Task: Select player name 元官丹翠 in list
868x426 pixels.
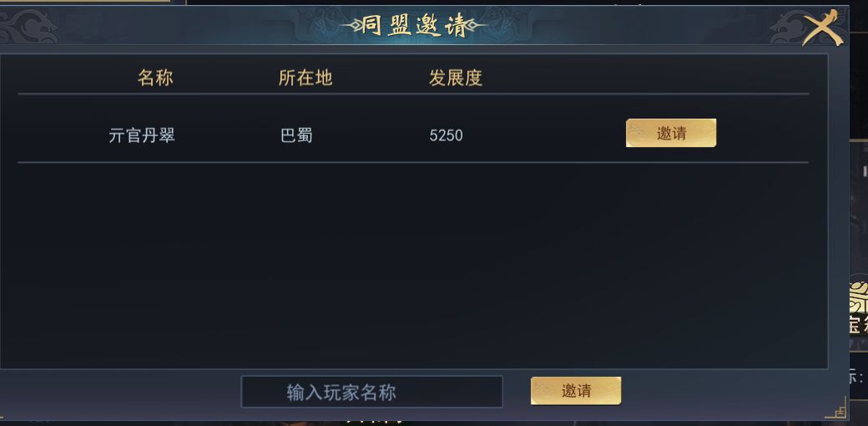Action: 142,135
